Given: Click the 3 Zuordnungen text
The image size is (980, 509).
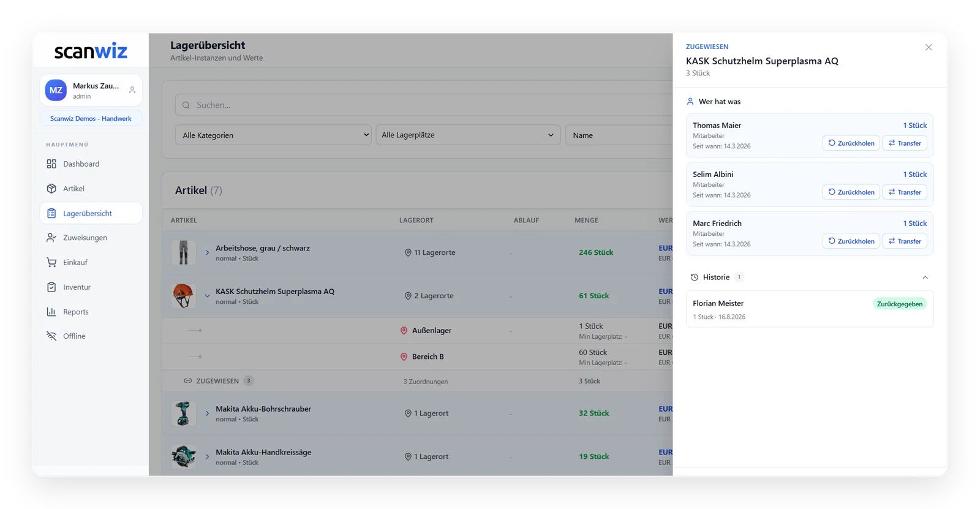Looking at the screenshot, I should [426, 382].
